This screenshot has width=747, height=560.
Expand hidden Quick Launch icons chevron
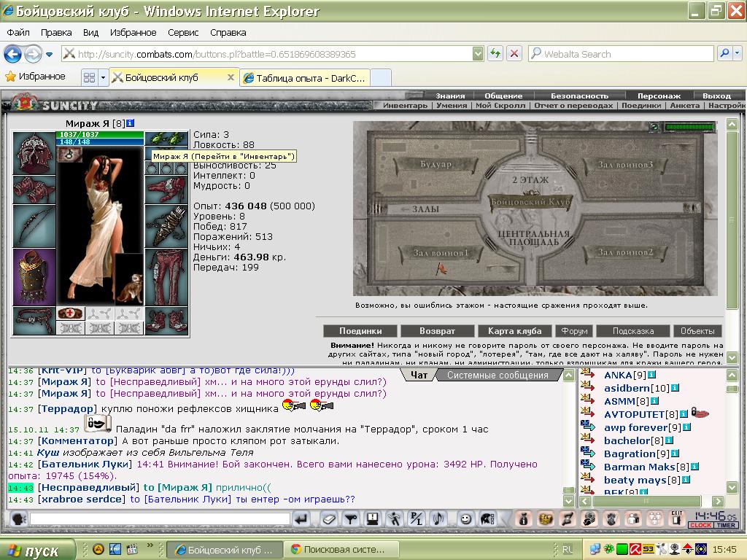tap(150, 545)
